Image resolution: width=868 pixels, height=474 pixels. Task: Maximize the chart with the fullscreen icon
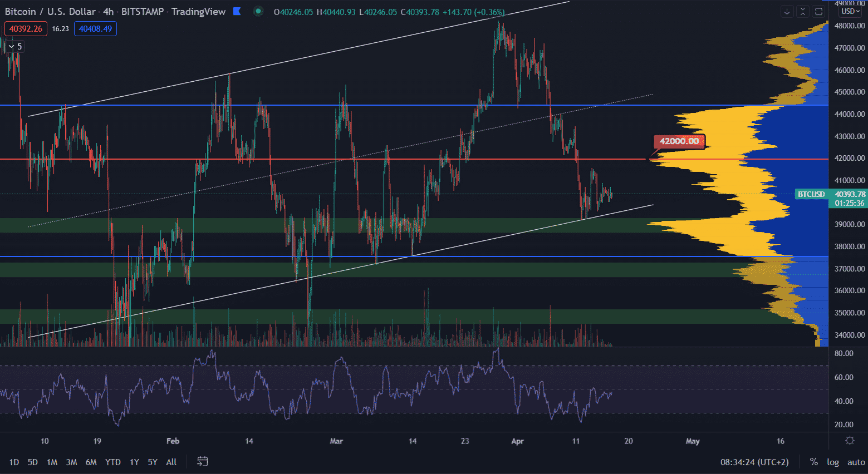point(818,11)
